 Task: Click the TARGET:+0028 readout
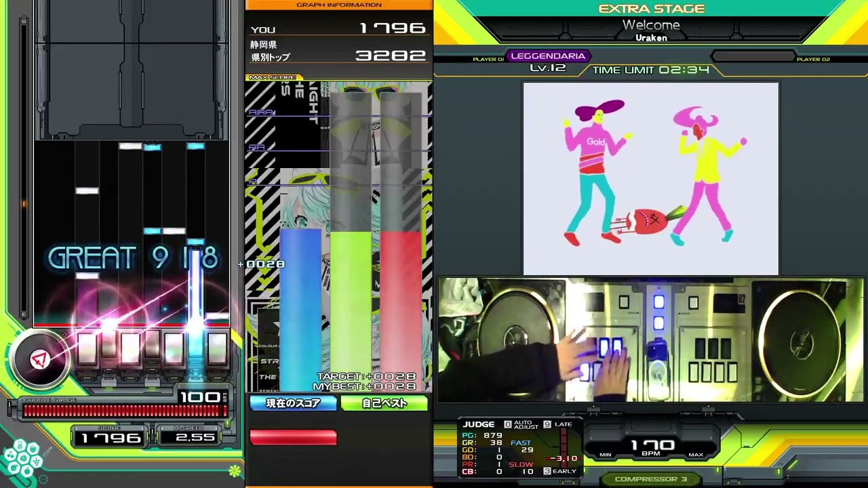pos(366,377)
